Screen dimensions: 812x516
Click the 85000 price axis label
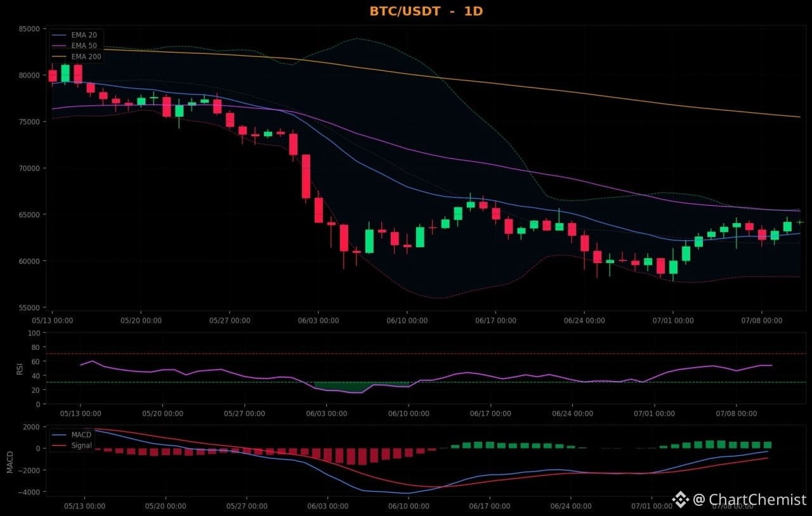tap(29, 29)
